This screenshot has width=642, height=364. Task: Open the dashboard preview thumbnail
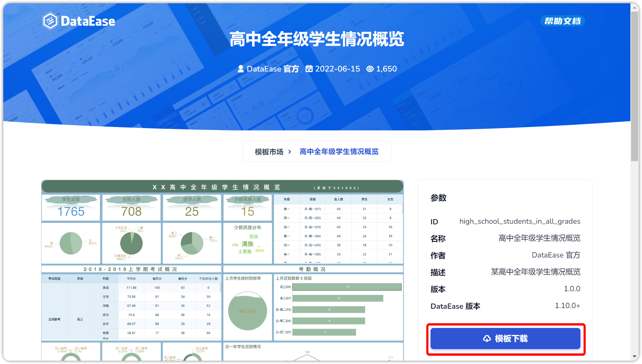pos(222,270)
